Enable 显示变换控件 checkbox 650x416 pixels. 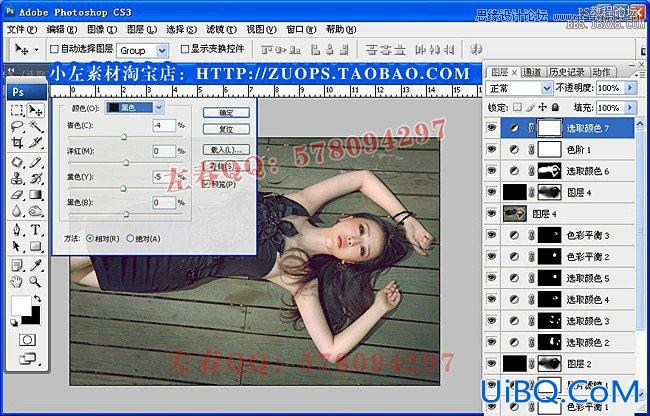(x=185, y=49)
